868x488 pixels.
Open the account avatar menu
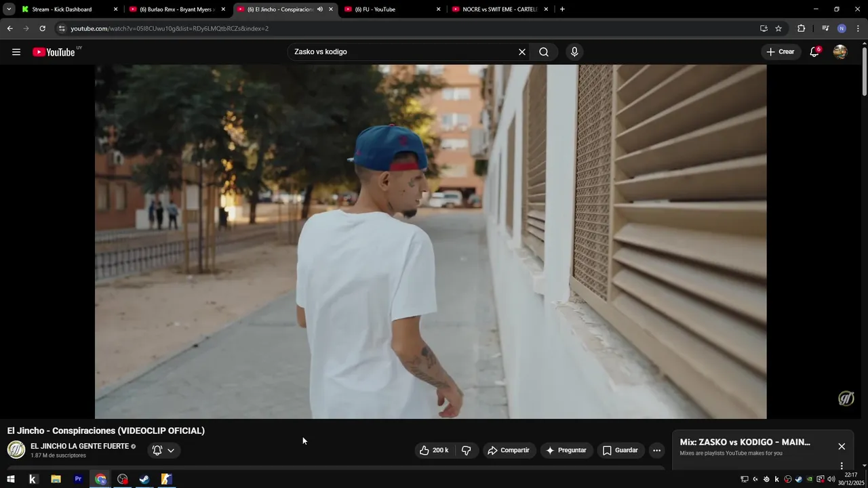coord(840,52)
